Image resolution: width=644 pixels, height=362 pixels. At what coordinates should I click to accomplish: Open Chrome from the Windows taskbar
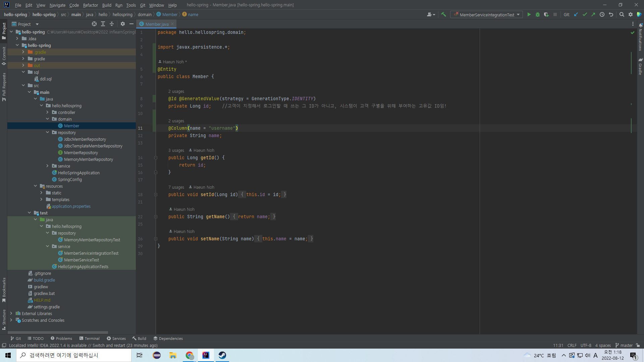[x=190, y=355]
